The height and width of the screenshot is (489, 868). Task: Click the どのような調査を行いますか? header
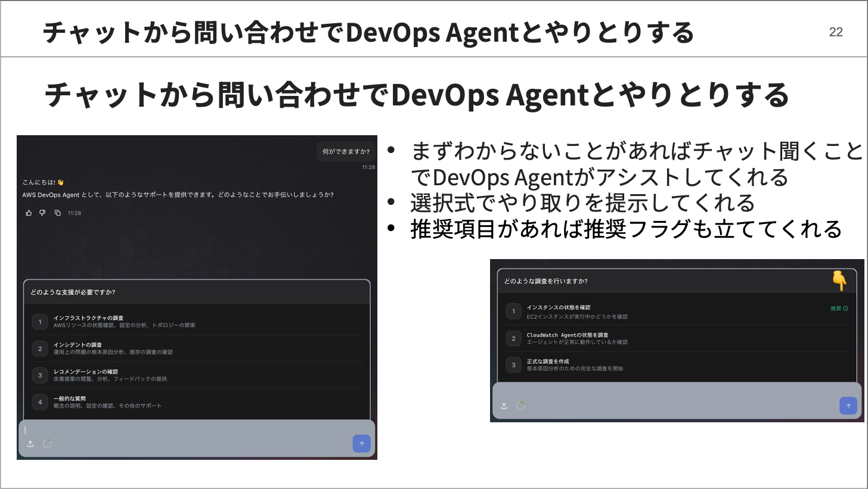[x=546, y=281]
